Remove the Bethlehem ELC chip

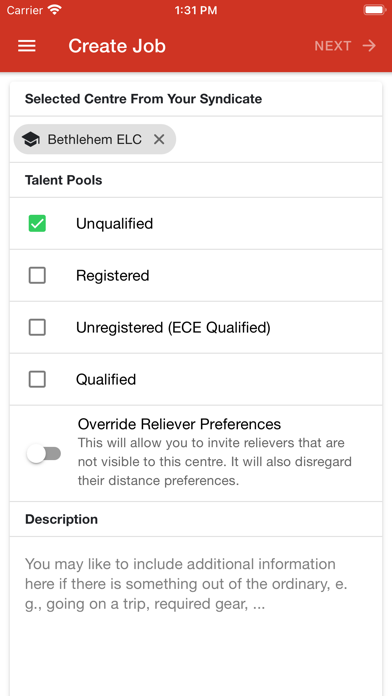coord(159,139)
